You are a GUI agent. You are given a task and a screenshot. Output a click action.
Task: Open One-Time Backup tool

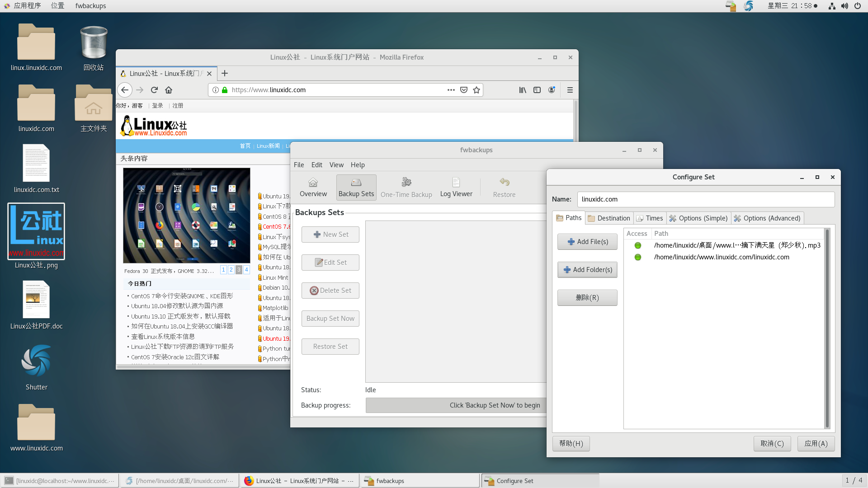(x=406, y=188)
